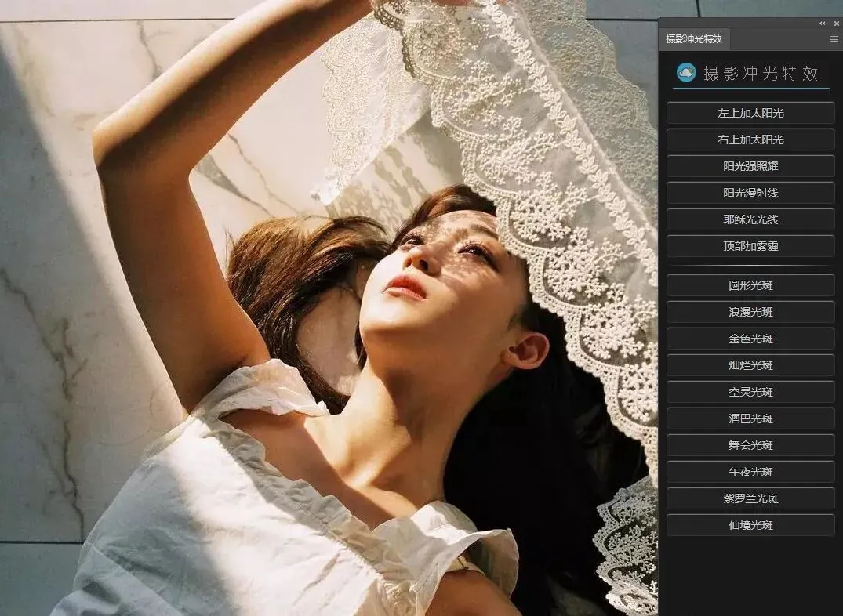Click the 左上加太阳光 button
Image resolution: width=843 pixels, height=616 pixels.
click(x=750, y=113)
